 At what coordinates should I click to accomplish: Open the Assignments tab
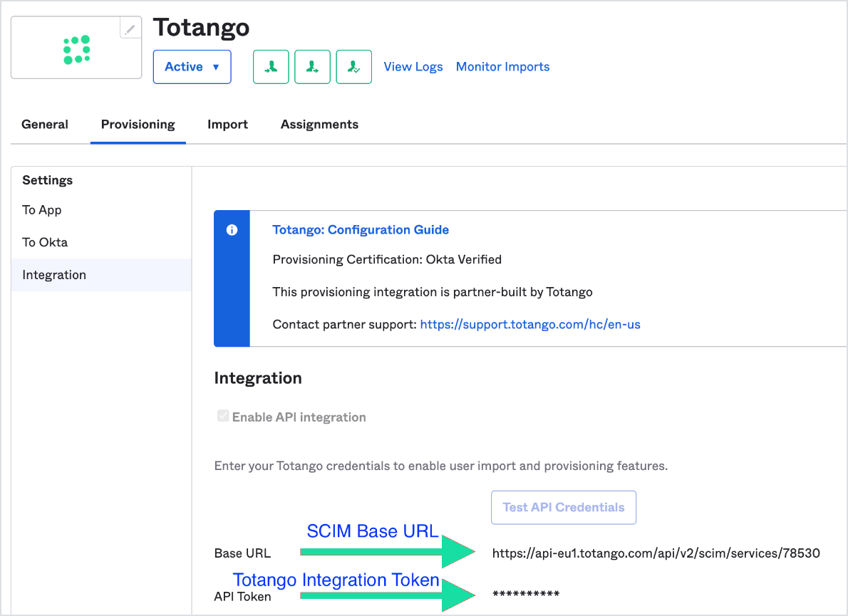coord(320,125)
